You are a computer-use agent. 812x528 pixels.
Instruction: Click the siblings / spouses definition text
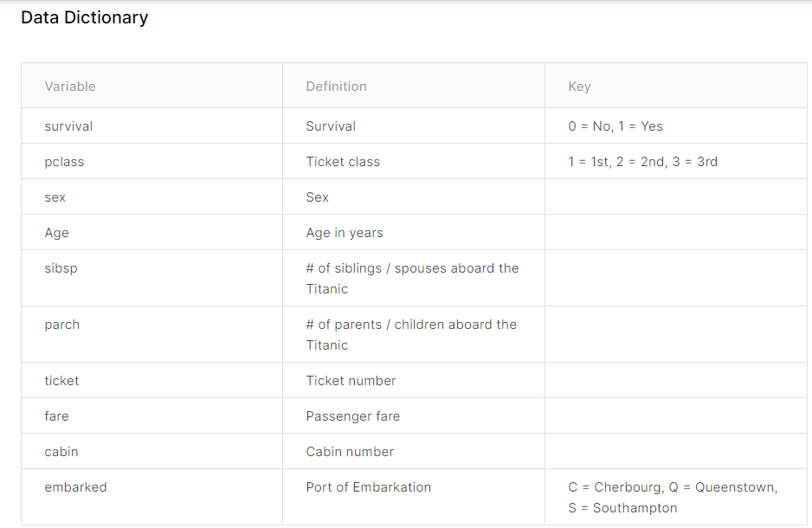(x=412, y=279)
